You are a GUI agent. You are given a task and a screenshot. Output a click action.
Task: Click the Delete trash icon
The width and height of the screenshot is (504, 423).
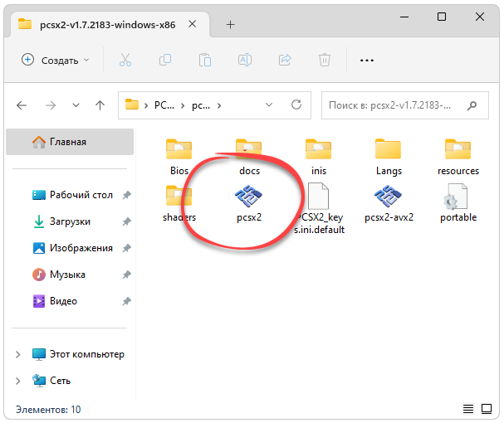(325, 60)
